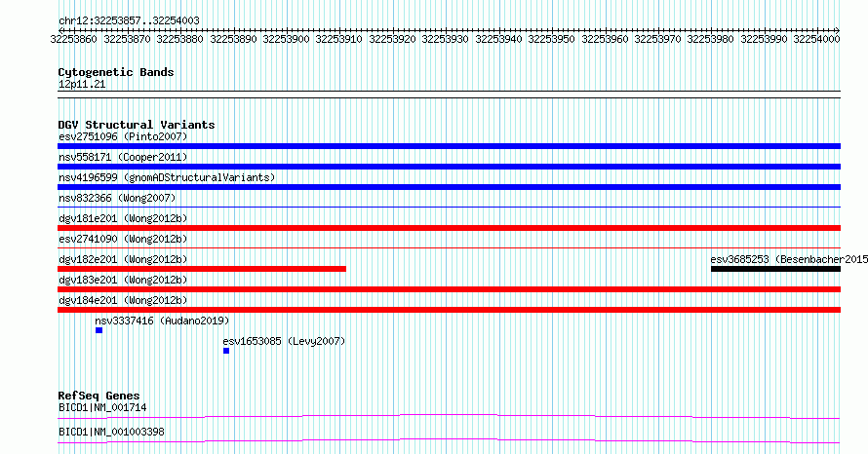Viewport: 868px width, 454px height.
Task: Select the 12p11.21 band label
Action: pos(82,84)
